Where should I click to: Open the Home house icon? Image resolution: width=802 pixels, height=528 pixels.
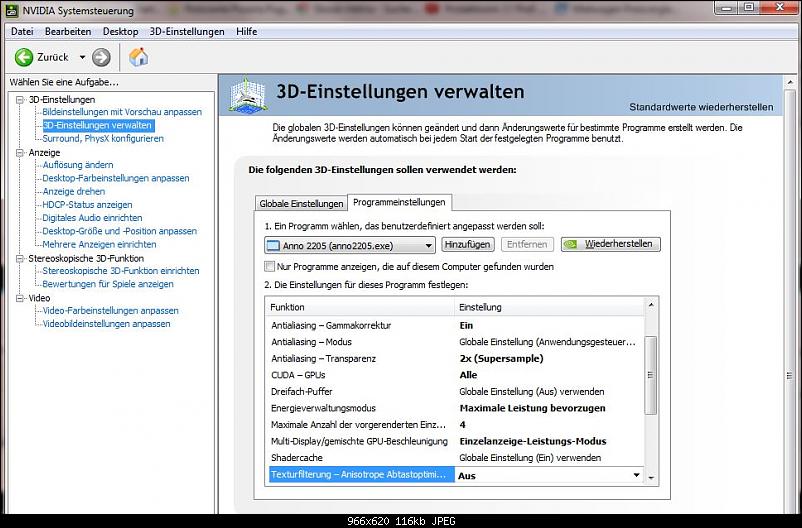point(138,57)
